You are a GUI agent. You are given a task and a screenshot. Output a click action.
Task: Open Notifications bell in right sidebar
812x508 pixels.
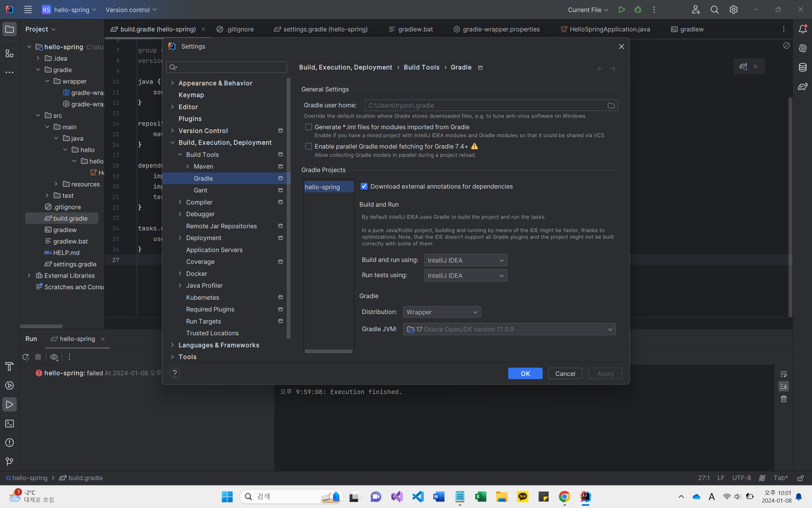click(802, 29)
